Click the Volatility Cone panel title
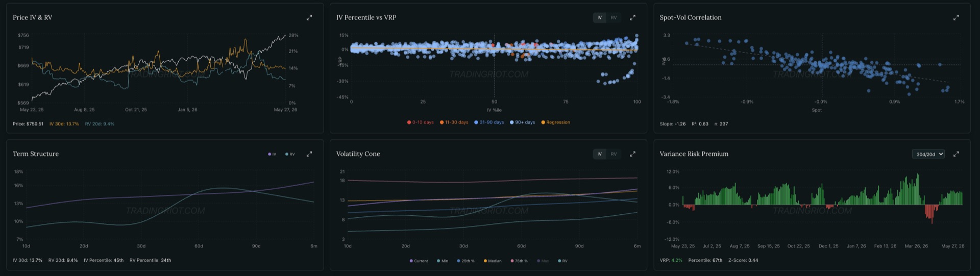 click(358, 154)
